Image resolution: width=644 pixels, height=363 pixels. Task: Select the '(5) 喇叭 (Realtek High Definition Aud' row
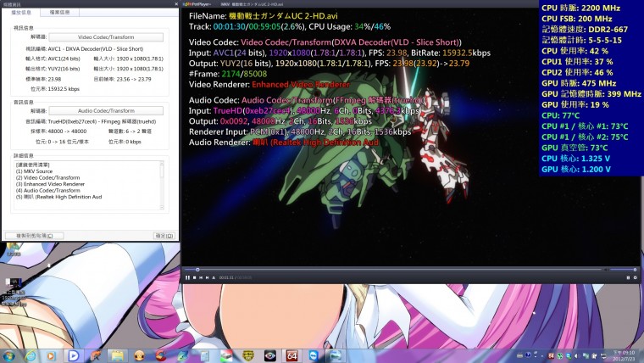[58, 197]
